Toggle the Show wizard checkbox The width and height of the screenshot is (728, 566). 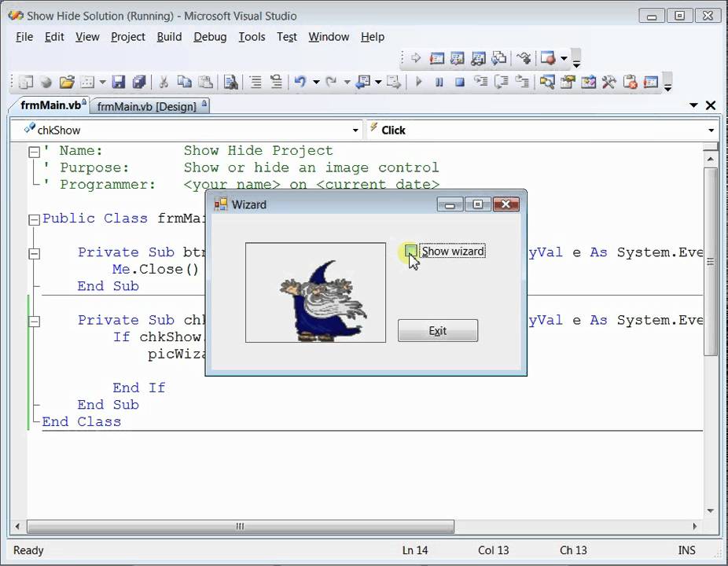[410, 252]
